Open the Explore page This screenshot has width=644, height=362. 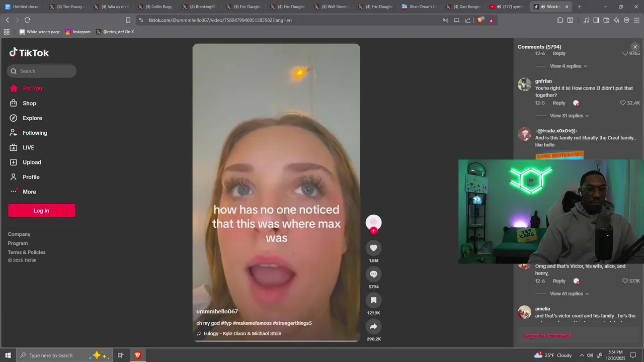pos(32,118)
